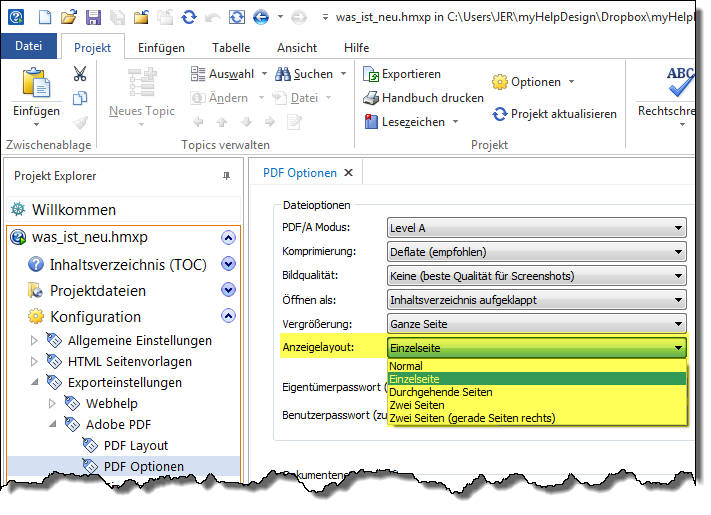The image size is (711, 515).
Task: Expand the Inhaltsverzeichnis (TOC) section
Action: coord(228,264)
